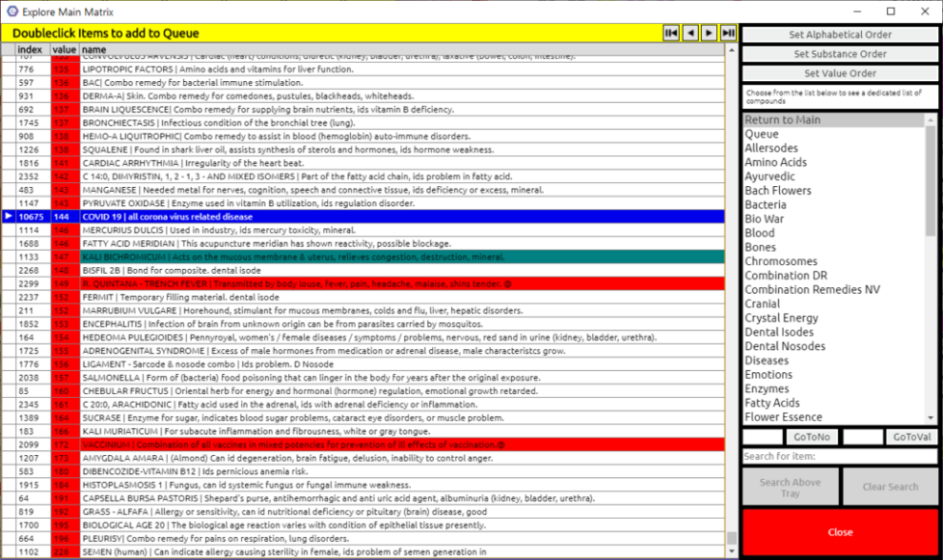This screenshot has width=943, height=560.
Task: Sort the table by the name column header
Action: coord(386,49)
